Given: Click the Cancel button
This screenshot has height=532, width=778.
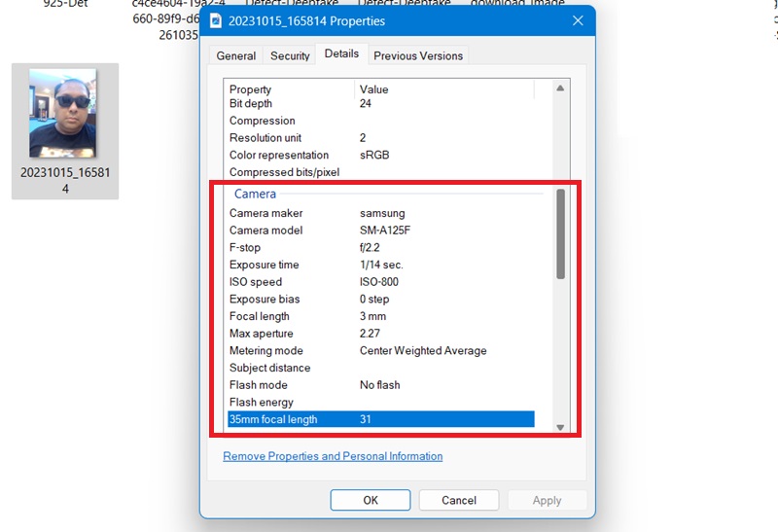Looking at the screenshot, I should 458,500.
